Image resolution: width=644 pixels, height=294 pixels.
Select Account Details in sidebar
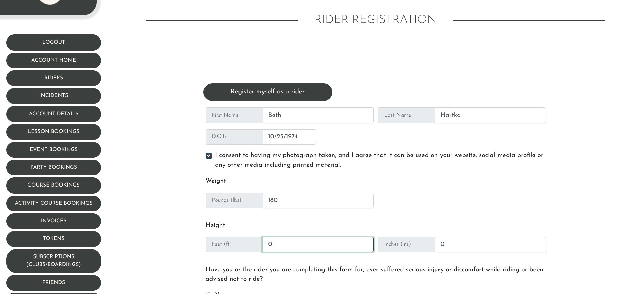(x=54, y=114)
